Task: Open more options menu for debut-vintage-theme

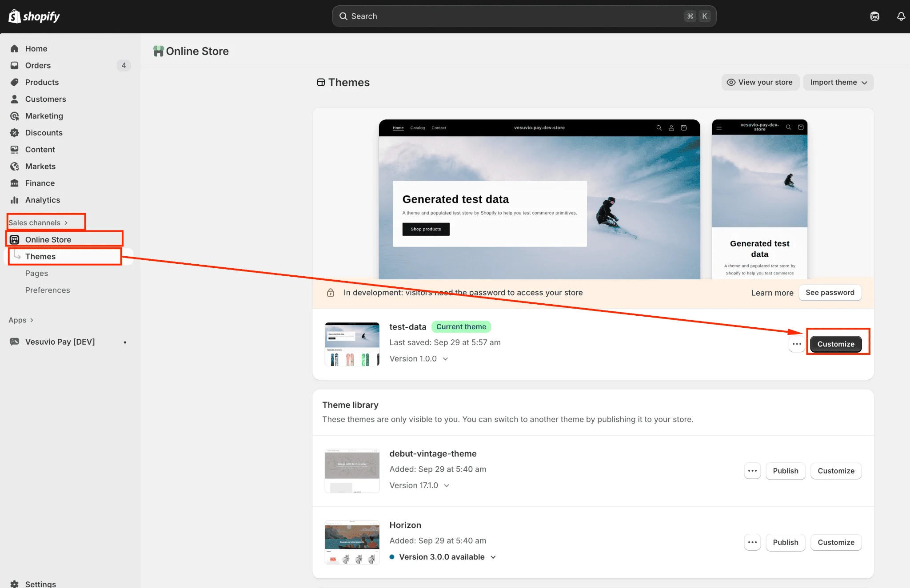Action: (x=752, y=471)
